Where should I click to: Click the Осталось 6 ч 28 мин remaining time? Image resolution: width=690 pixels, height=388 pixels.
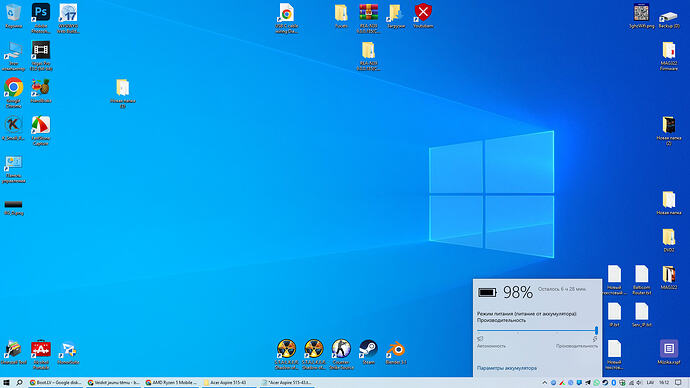pyautogui.click(x=562, y=289)
